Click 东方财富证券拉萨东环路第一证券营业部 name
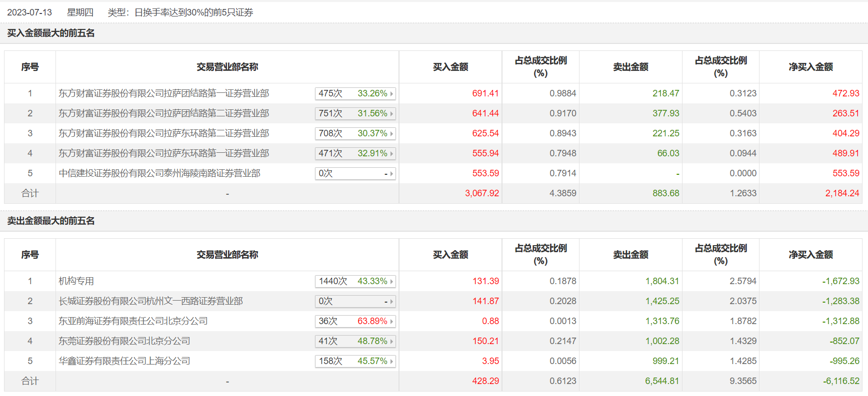The width and height of the screenshot is (868, 396). click(163, 153)
